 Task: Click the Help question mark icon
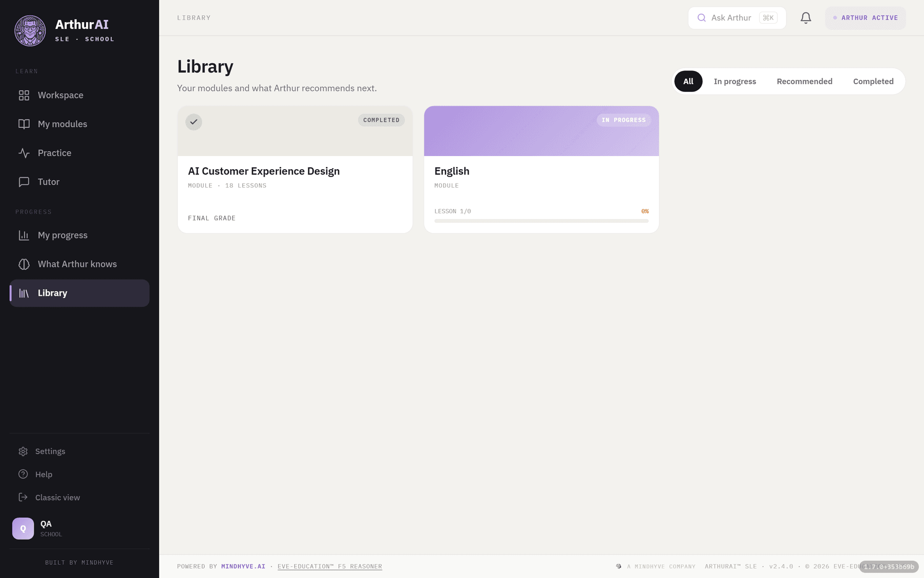23,474
